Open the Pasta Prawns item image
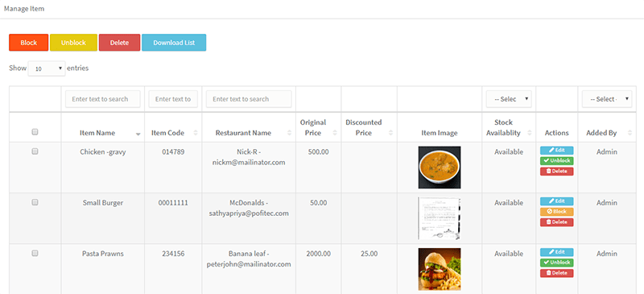 tap(440, 269)
